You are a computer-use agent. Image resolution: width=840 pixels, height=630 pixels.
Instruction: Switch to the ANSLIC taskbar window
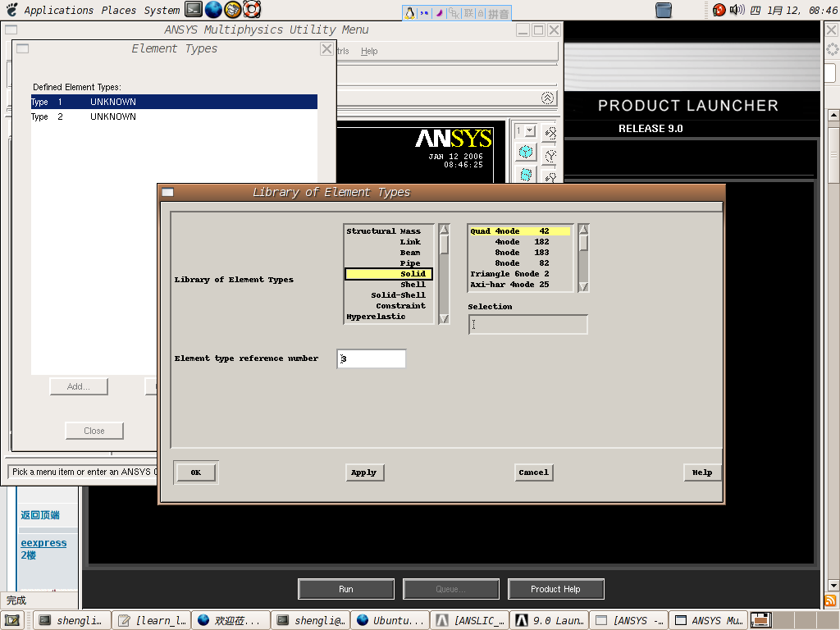tap(470, 620)
